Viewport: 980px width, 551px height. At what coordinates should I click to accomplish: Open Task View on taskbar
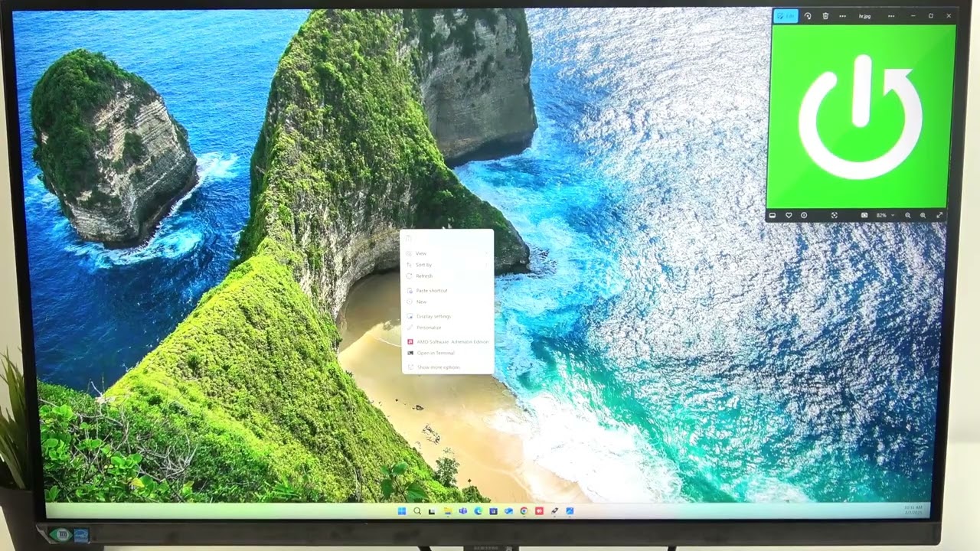432,511
